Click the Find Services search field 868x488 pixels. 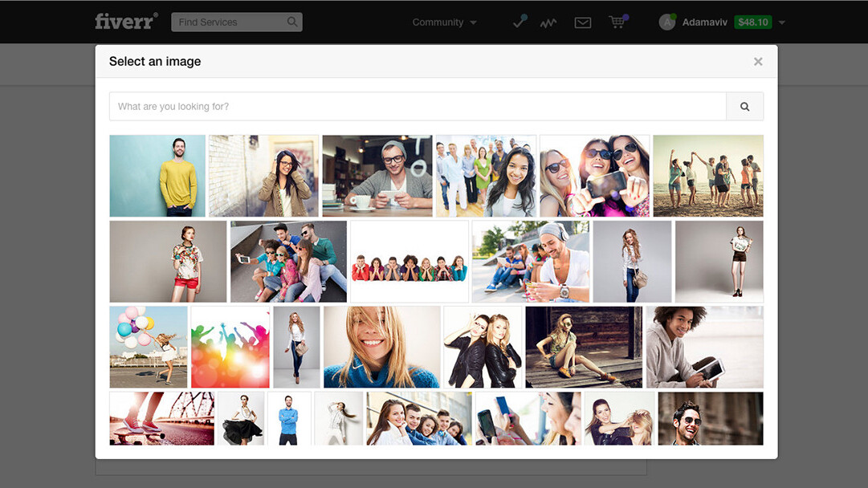229,22
